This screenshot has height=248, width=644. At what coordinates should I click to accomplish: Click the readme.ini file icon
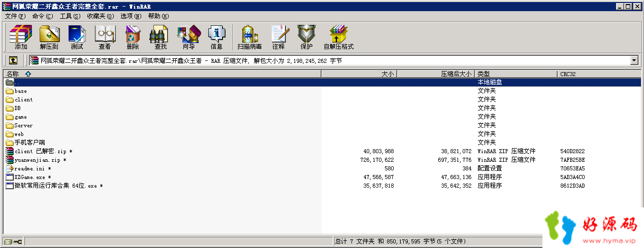point(10,168)
